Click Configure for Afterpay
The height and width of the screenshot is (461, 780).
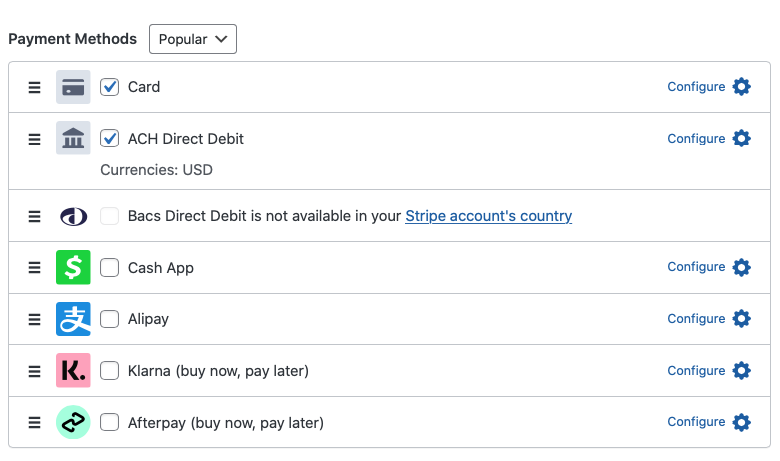click(696, 422)
